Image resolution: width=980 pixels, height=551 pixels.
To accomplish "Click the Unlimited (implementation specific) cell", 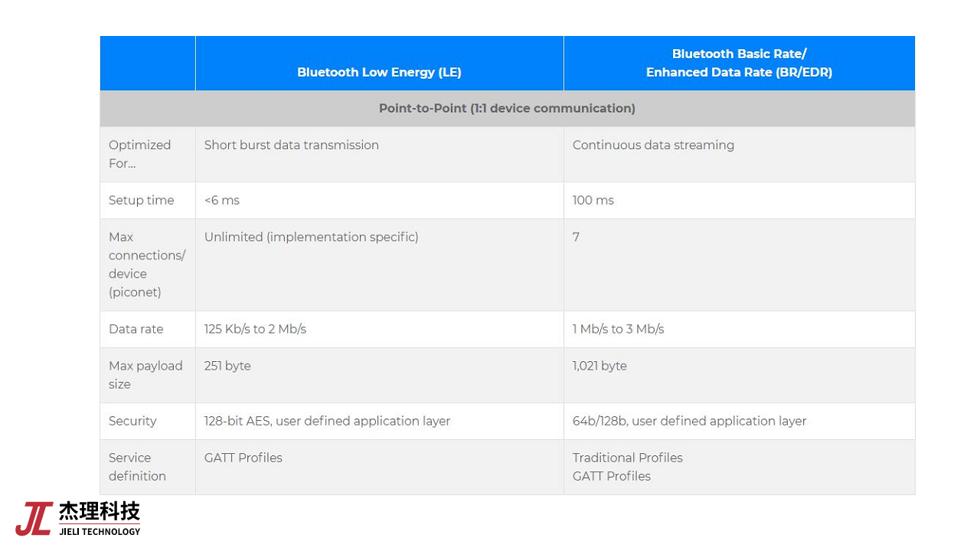I will pos(311,237).
